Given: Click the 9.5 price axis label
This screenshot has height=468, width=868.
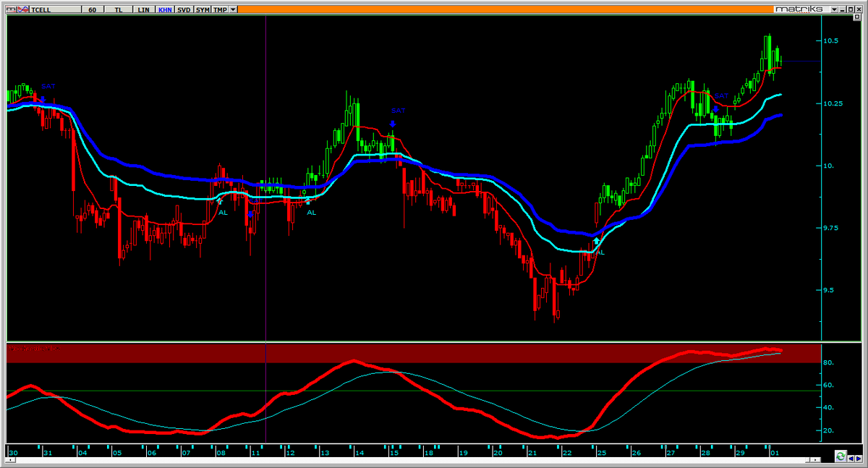Looking at the screenshot, I should pos(830,290).
